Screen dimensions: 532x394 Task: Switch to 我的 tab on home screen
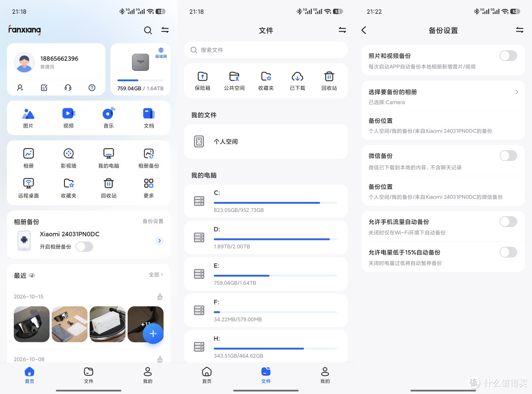click(x=148, y=375)
